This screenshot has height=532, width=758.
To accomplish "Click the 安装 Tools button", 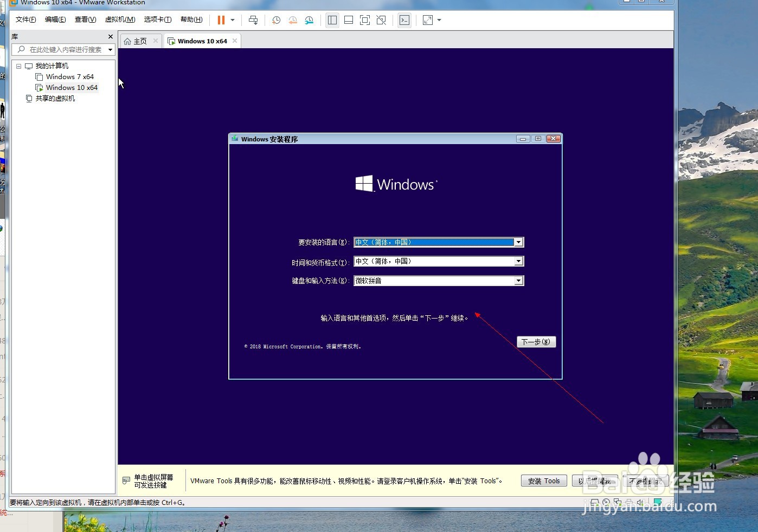I will click(544, 481).
